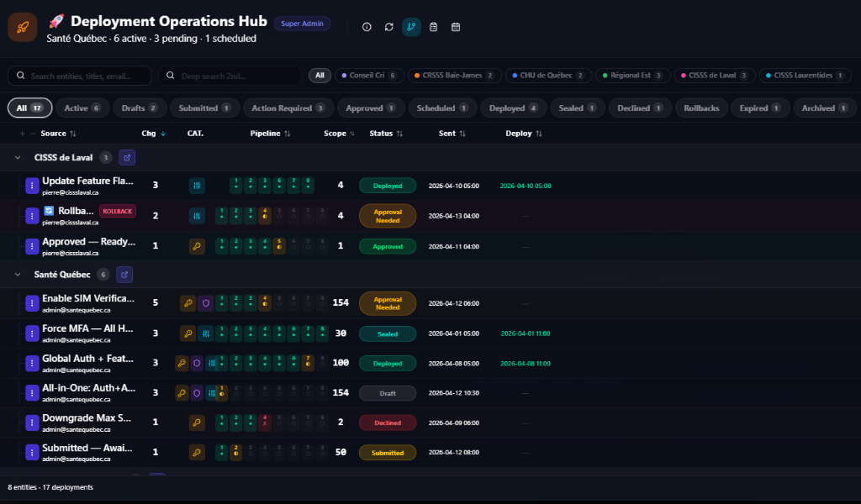Viewport: 861px width, 504px height.
Task: Click Approval Needed status in Rollba... row
Action: coord(388,216)
